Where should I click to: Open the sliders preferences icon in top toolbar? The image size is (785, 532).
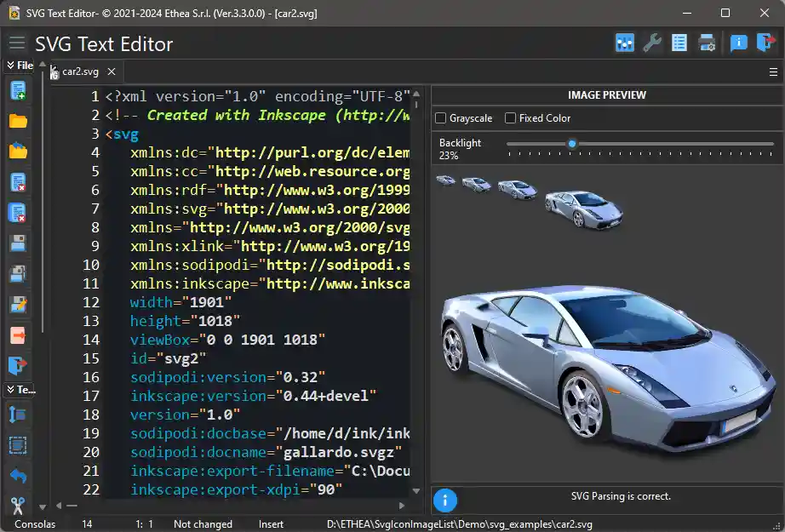[625, 43]
